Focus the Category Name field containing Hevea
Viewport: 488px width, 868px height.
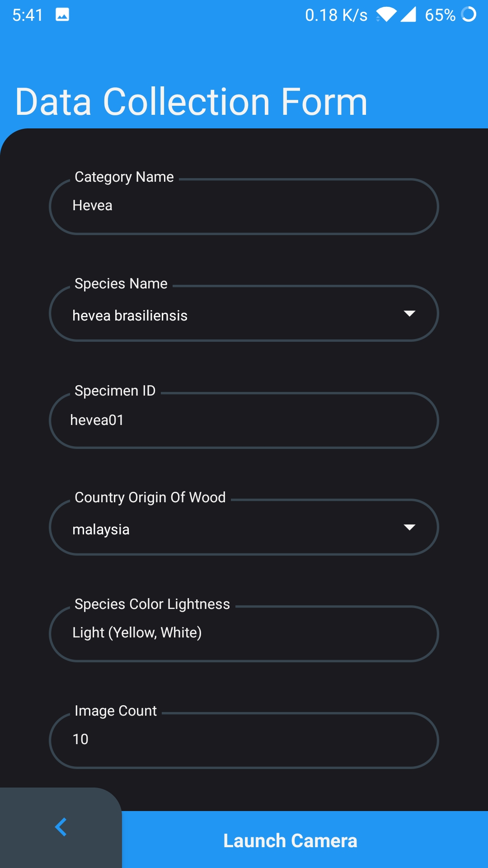[x=244, y=207]
